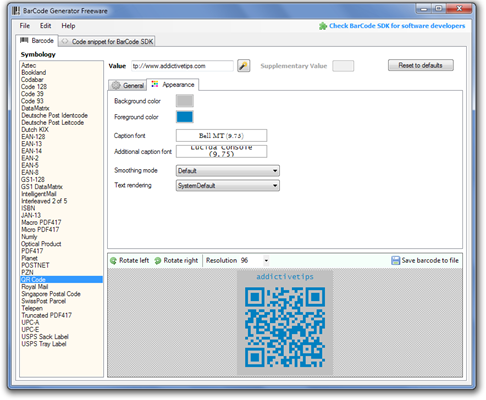
Task: Select Bookland in symbology list
Action: [34, 72]
